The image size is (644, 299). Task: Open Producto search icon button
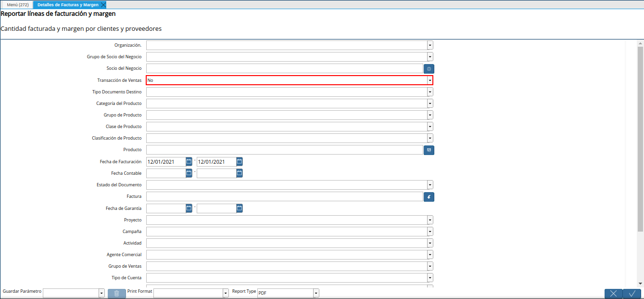pos(429,150)
